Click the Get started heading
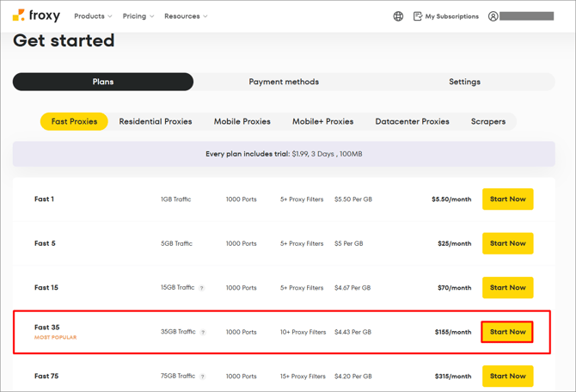Image resolution: width=576 pixels, height=392 pixels. pos(64,40)
